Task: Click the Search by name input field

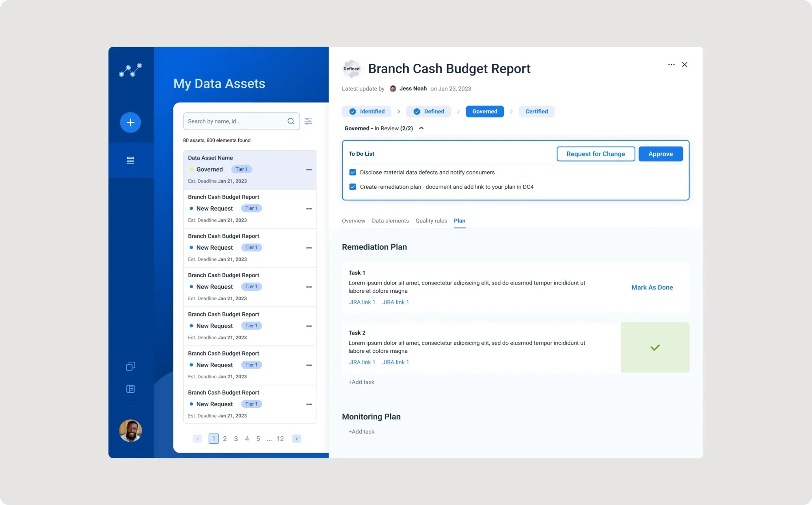Action: [235, 121]
